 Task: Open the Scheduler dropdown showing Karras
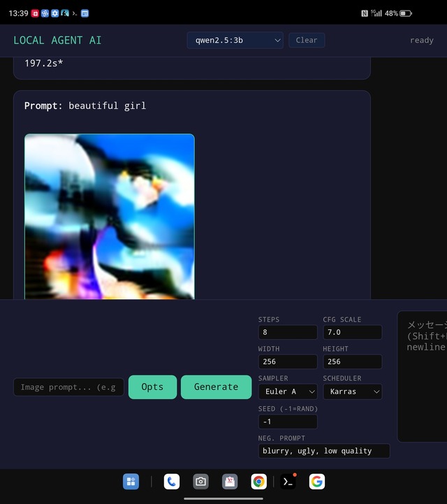coord(352,391)
